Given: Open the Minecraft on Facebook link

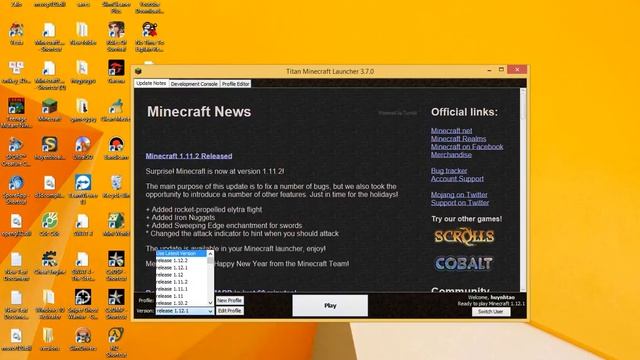Looking at the screenshot, I should pos(467,147).
